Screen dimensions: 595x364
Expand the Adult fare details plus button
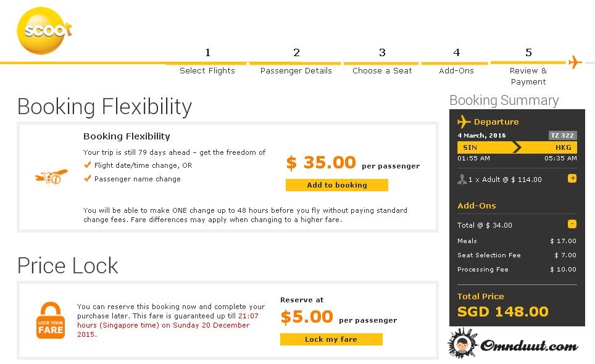coord(572,179)
